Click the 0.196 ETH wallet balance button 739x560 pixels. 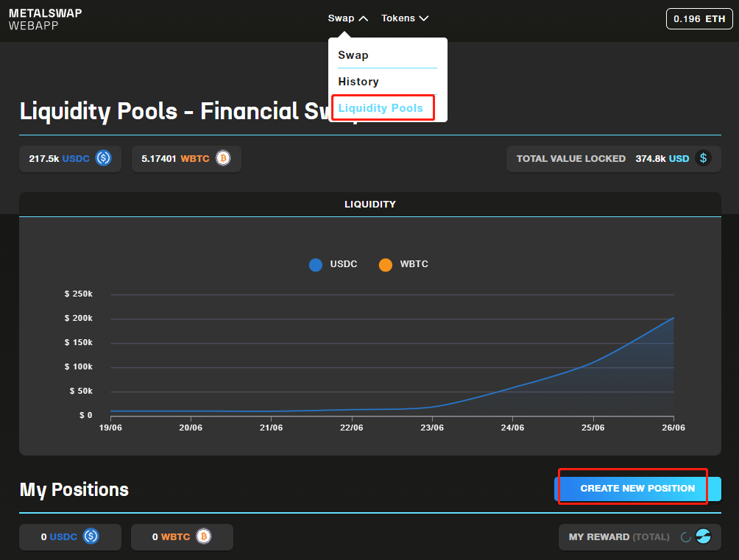pos(699,18)
